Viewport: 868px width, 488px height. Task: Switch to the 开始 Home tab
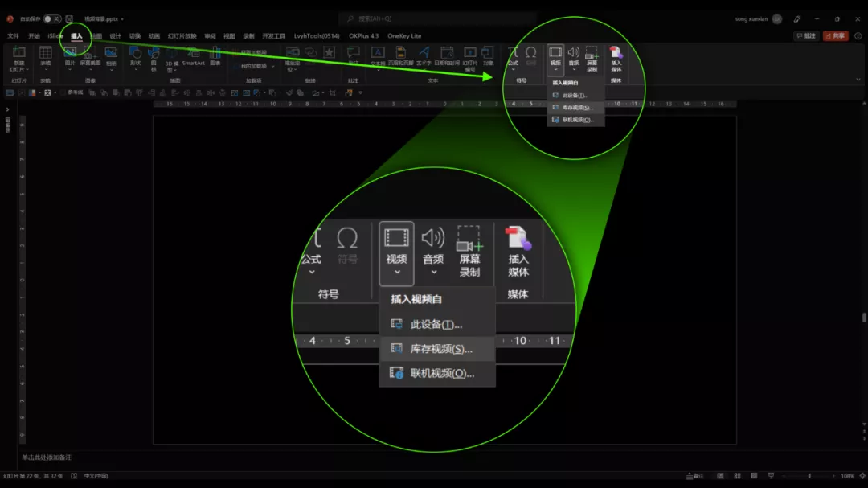coord(34,36)
